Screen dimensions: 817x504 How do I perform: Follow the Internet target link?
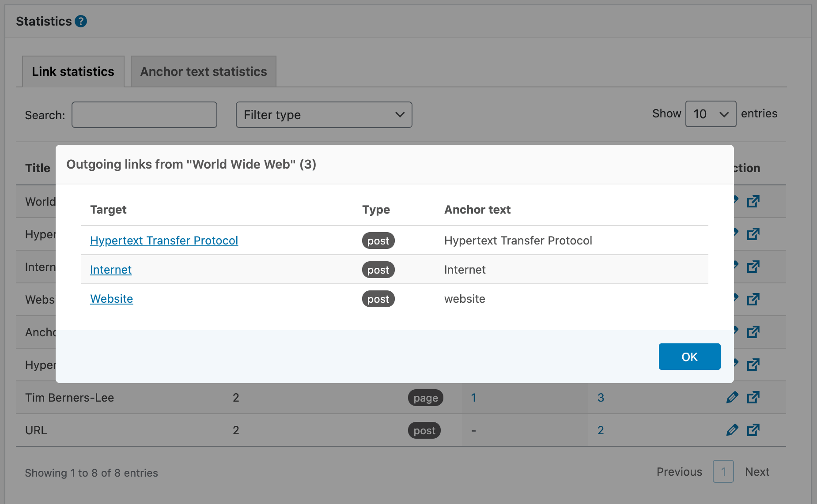[x=111, y=270]
